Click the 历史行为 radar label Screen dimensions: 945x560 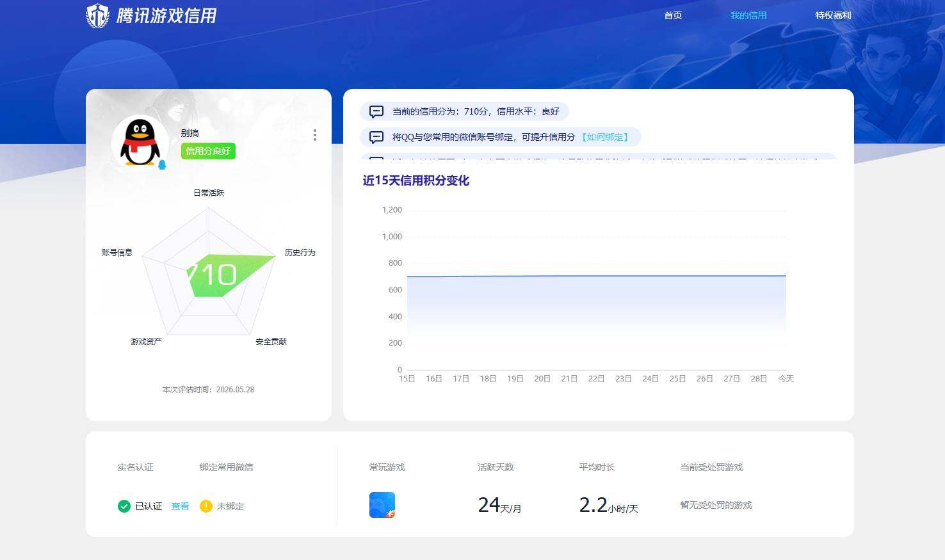click(x=300, y=253)
